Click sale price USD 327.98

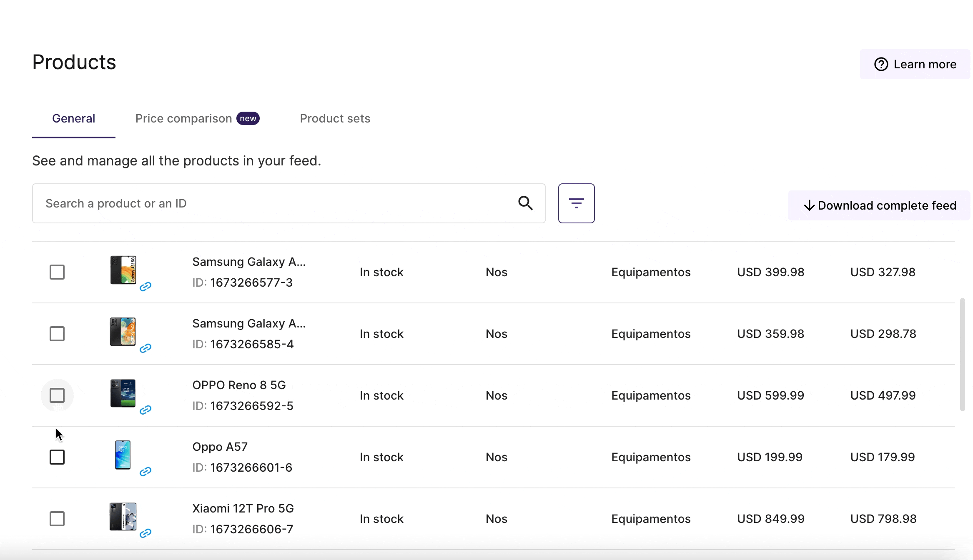tap(883, 272)
